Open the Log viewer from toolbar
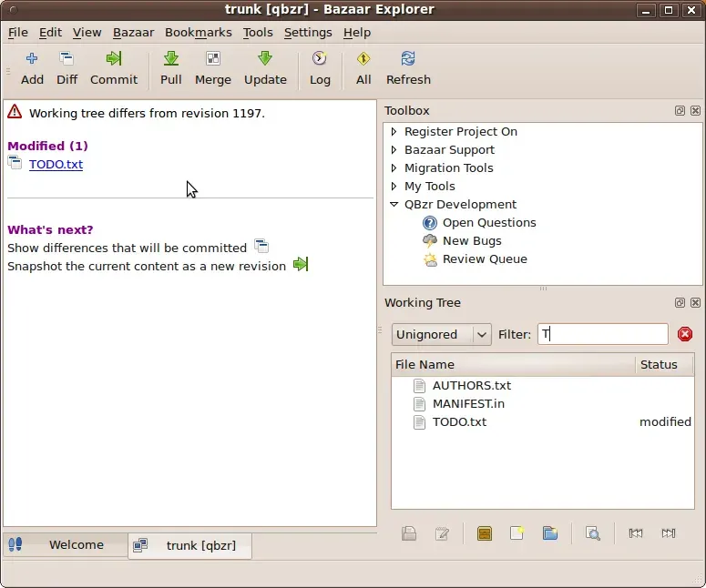This screenshot has width=706, height=588. click(x=320, y=68)
